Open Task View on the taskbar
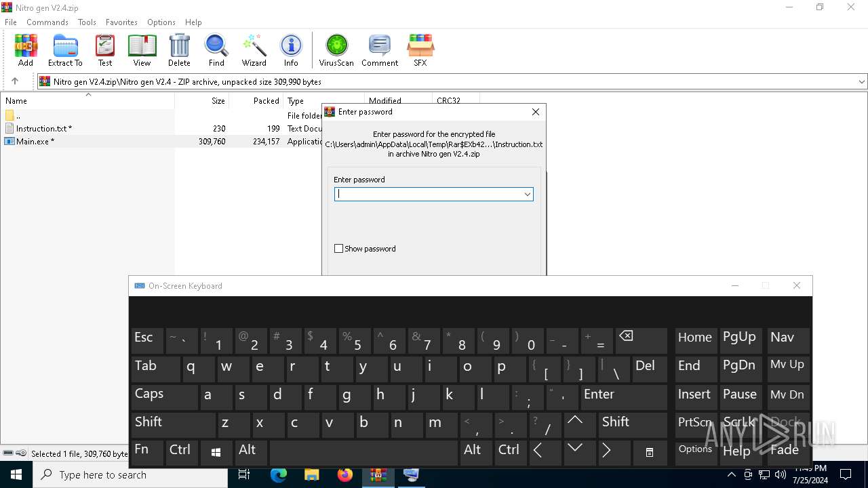The image size is (868, 488). [244, 474]
